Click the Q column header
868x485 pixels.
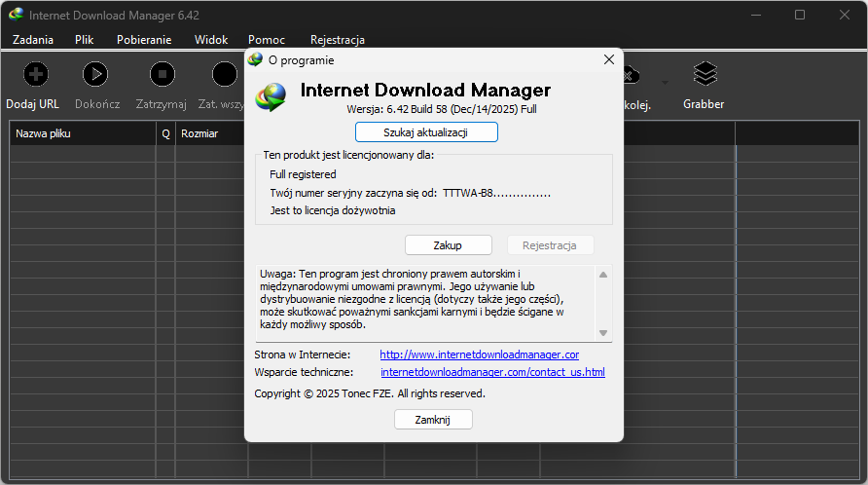165,133
